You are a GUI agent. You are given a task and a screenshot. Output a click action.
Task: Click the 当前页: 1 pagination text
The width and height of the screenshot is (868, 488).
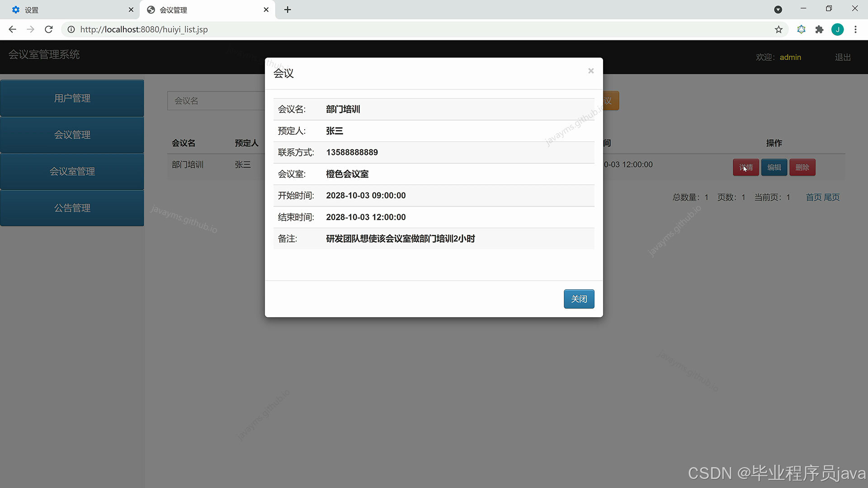click(772, 197)
